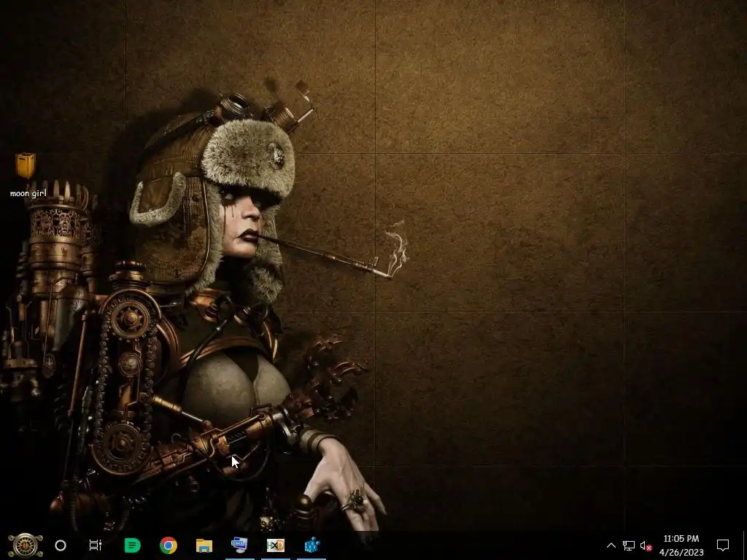
Task: Select the moon girl icon label
Action: [28, 193]
